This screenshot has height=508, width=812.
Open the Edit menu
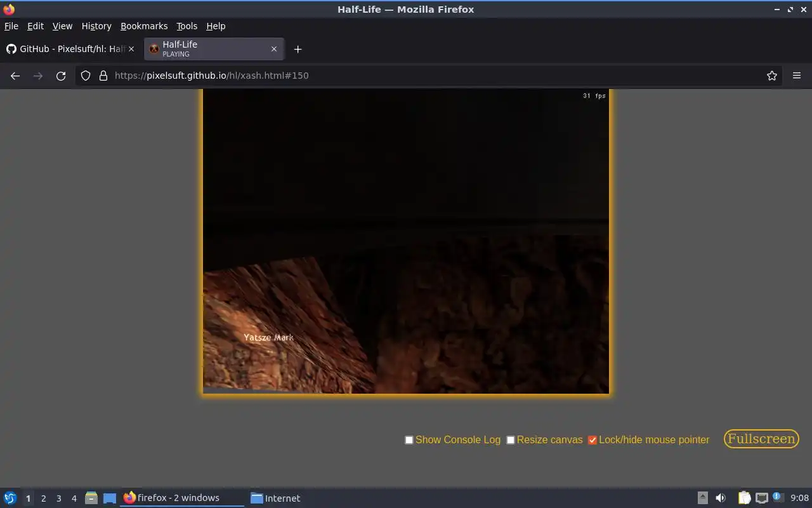[x=36, y=26]
